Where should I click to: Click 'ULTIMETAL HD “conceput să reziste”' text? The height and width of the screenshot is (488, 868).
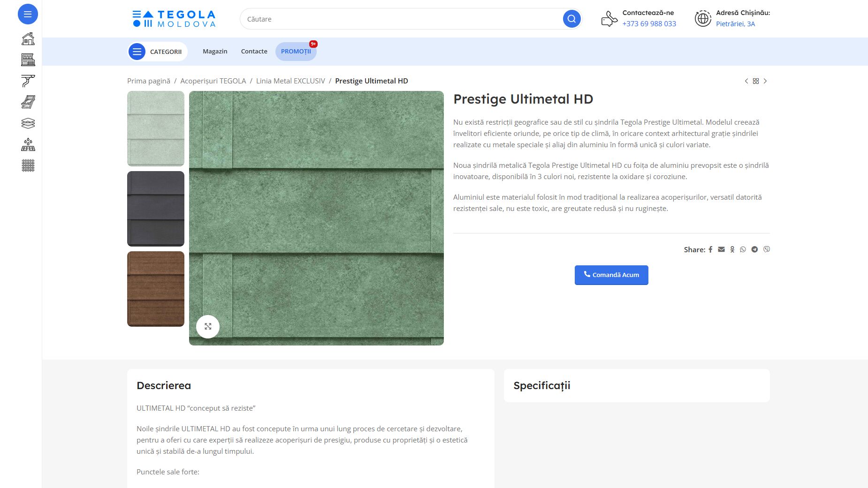click(196, 408)
